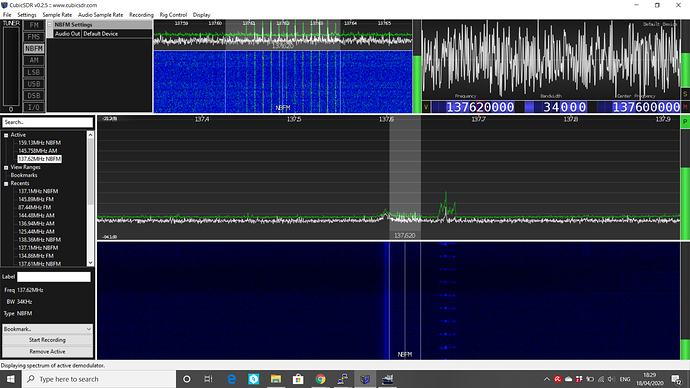
Task: Open File Explorer from taskbar
Action: (x=276, y=379)
